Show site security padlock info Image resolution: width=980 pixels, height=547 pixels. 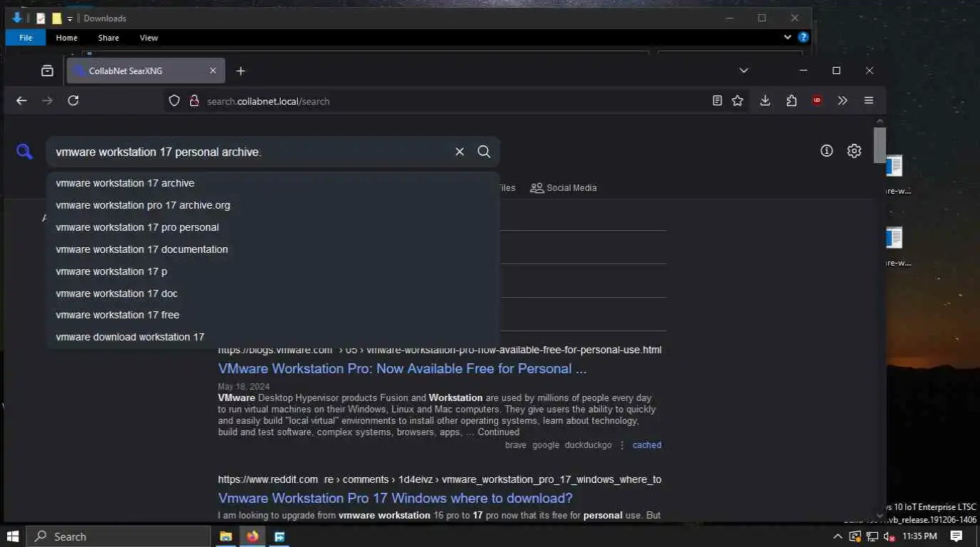pos(194,101)
